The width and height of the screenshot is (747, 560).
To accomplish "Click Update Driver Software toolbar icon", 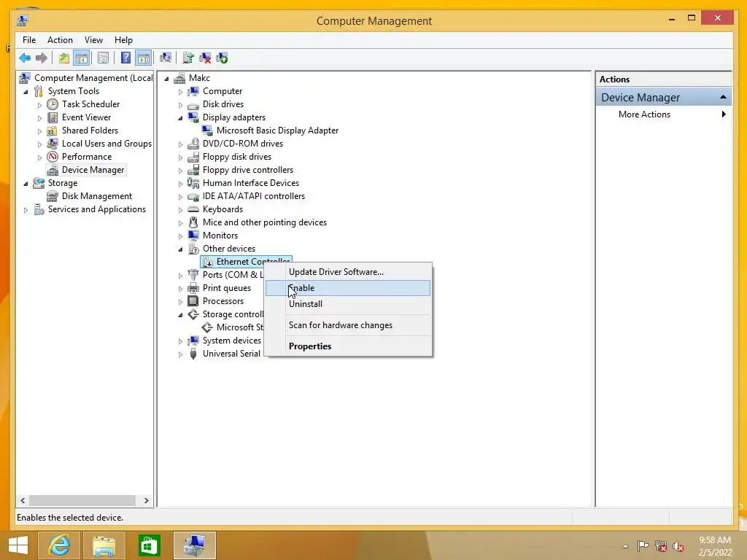I will click(x=188, y=58).
